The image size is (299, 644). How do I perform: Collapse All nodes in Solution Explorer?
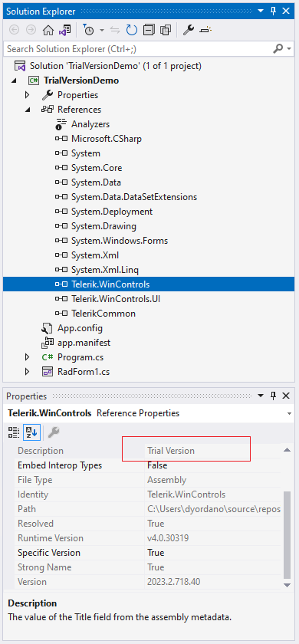click(x=149, y=30)
